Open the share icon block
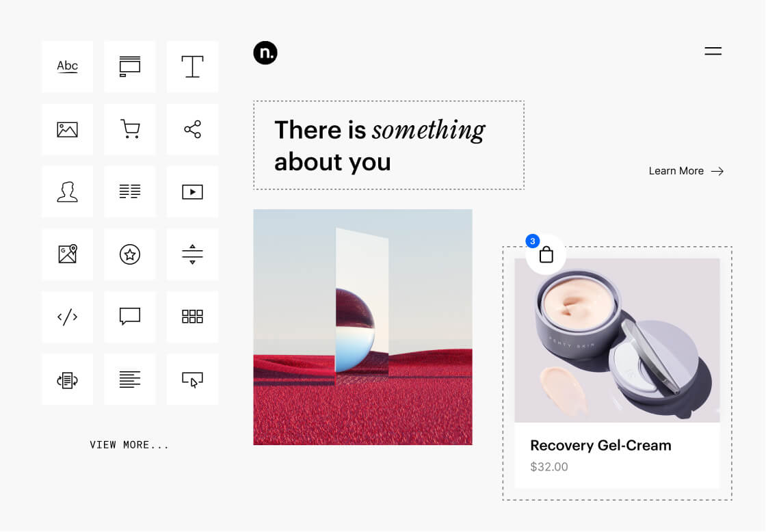 (x=192, y=129)
